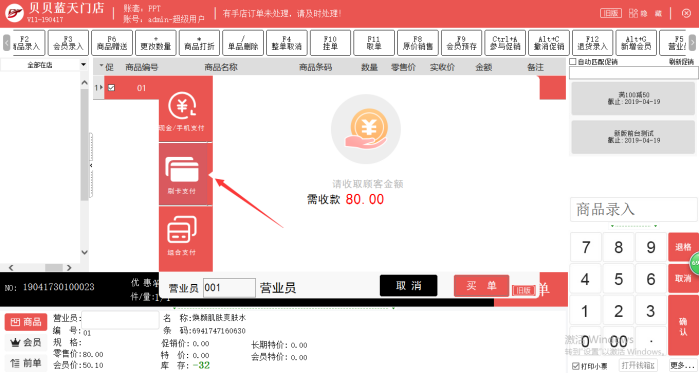Tap keypad digit 2
Viewport: 700px width, 373px height.
tap(618, 311)
